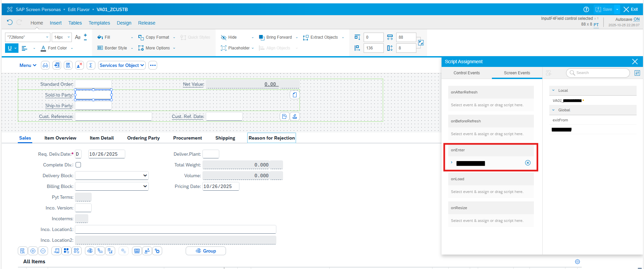The height and width of the screenshot is (269, 644).
Task: Click the glasses display icon
Action: pyautogui.click(x=45, y=65)
